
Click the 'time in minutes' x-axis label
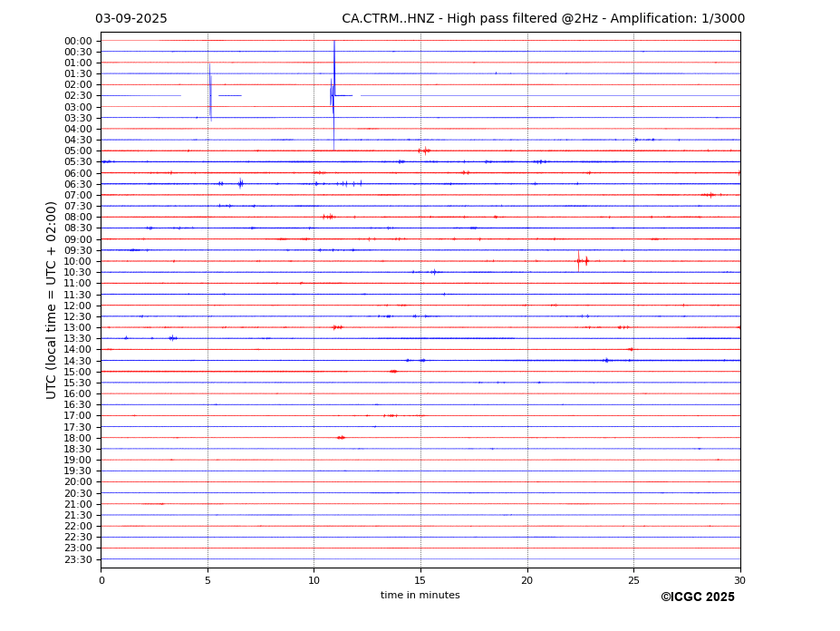tap(420, 595)
